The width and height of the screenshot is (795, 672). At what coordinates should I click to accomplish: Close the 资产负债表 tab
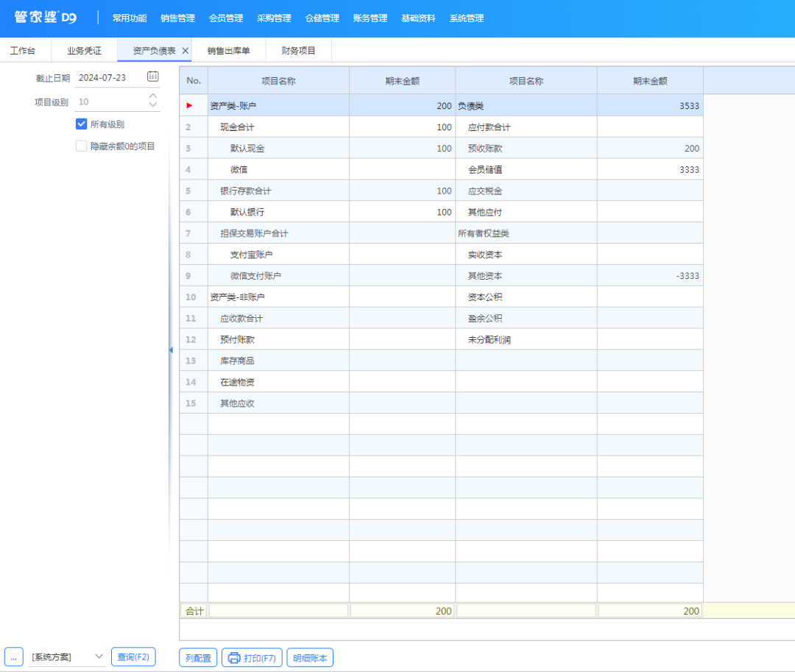[185, 51]
